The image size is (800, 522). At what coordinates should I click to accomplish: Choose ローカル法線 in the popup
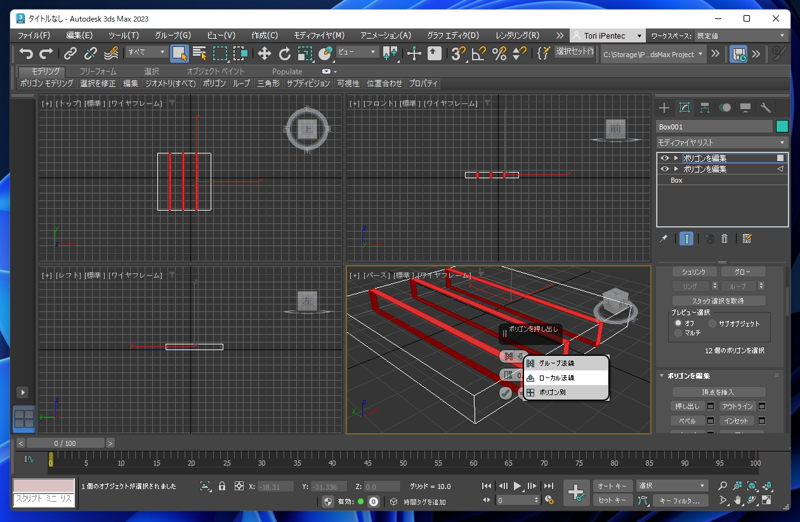click(566, 378)
